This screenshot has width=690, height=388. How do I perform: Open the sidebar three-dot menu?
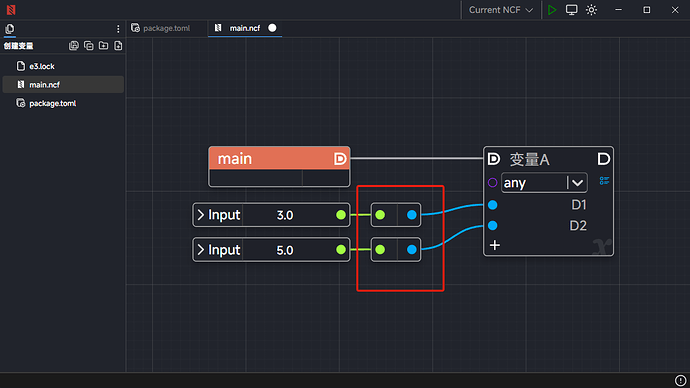tap(118, 29)
